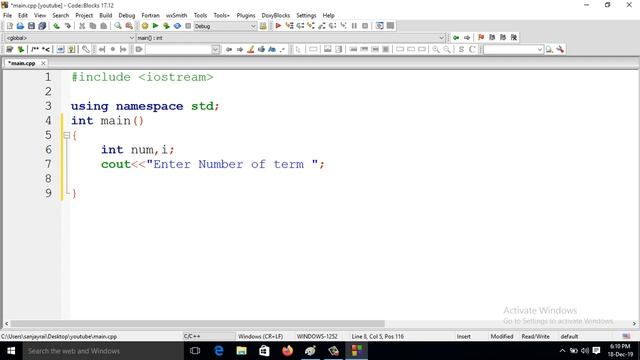The height and width of the screenshot is (360, 640).
Task: Open the Edit menu
Action: point(23,15)
